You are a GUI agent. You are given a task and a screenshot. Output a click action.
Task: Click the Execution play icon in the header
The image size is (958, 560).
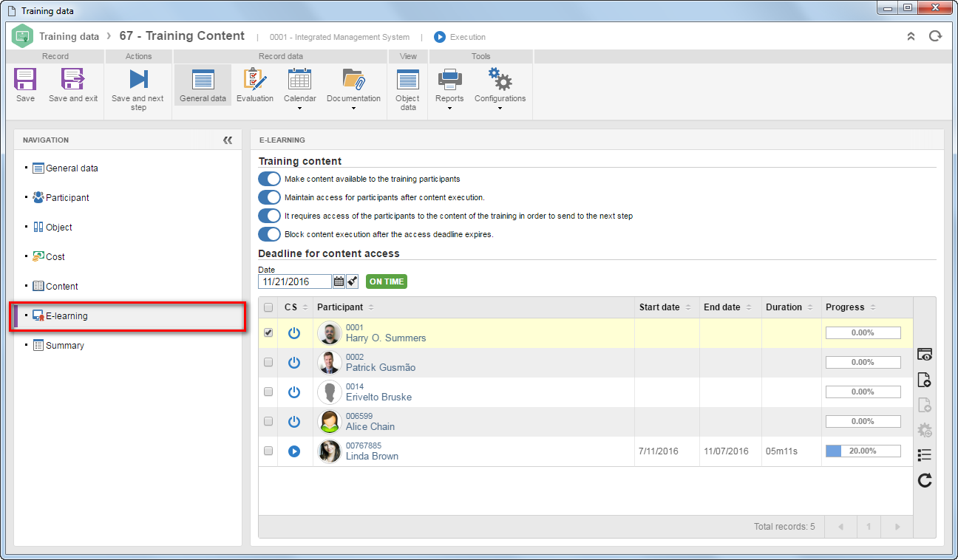tap(440, 37)
